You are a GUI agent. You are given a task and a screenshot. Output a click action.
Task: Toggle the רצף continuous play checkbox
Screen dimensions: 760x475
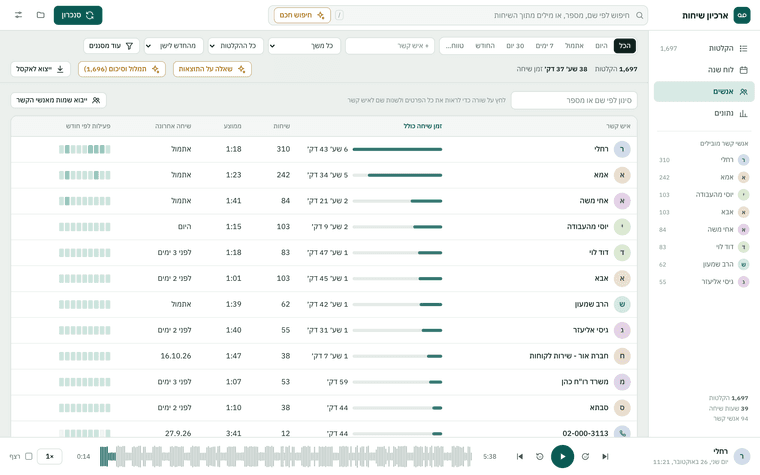[x=29, y=457]
